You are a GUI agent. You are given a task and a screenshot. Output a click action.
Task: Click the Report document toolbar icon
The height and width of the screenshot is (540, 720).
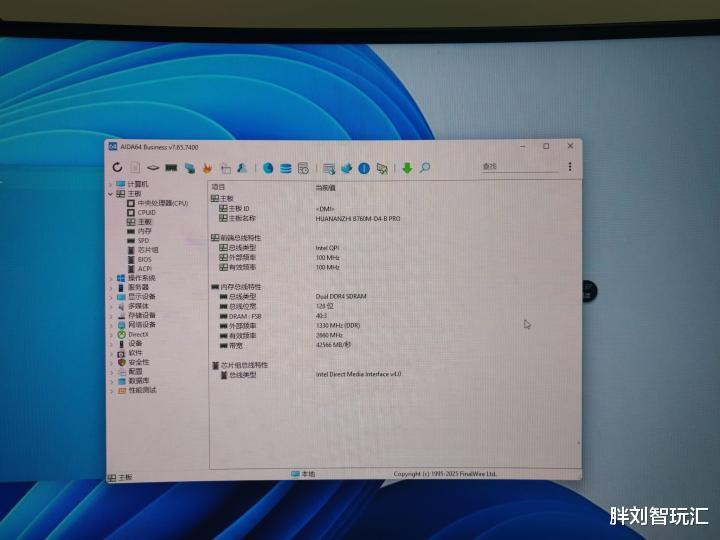[x=135, y=168]
